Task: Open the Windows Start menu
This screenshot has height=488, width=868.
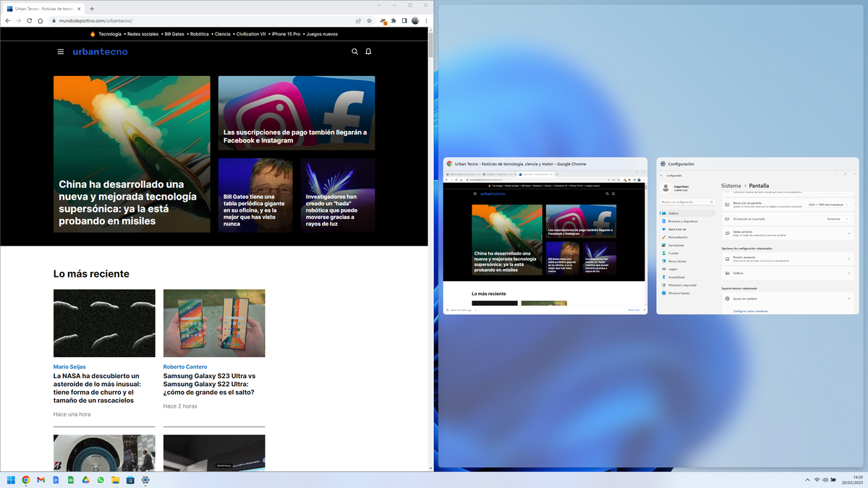Action: coord(12,480)
